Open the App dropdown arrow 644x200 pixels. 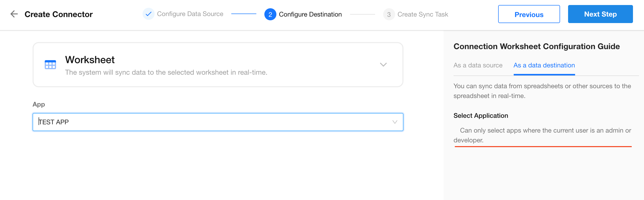coord(395,122)
